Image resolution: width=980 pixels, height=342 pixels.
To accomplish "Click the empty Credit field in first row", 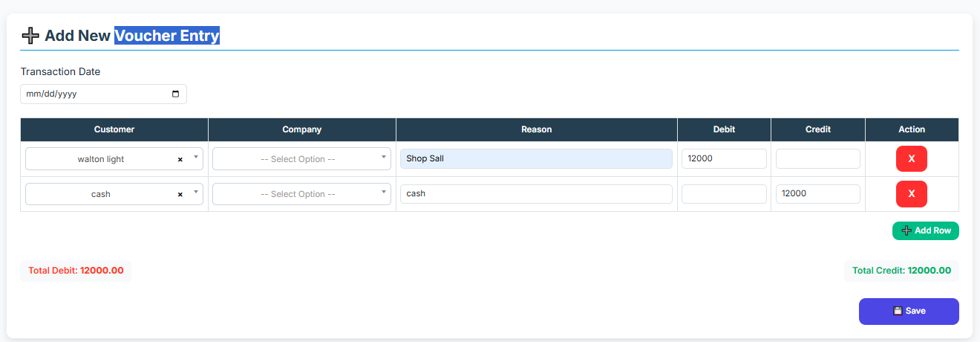I will click(x=817, y=159).
